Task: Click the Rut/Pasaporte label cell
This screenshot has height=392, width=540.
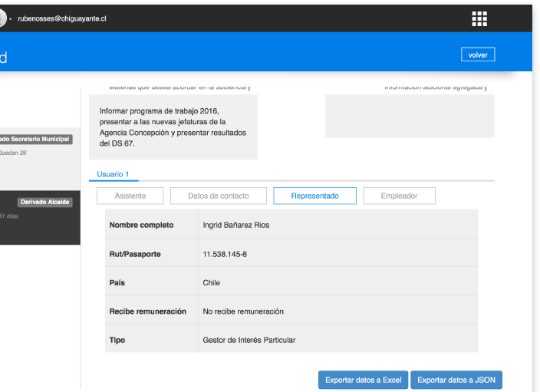Action: point(152,254)
